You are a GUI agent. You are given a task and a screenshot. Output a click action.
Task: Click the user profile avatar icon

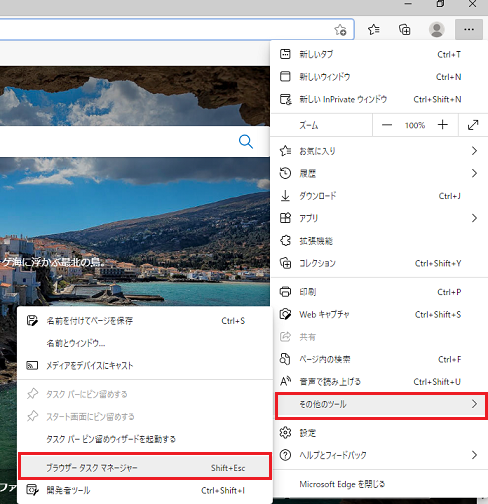437,30
